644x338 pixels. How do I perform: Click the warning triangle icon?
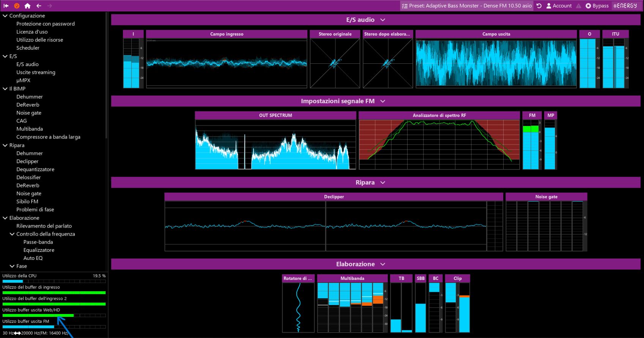click(578, 6)
